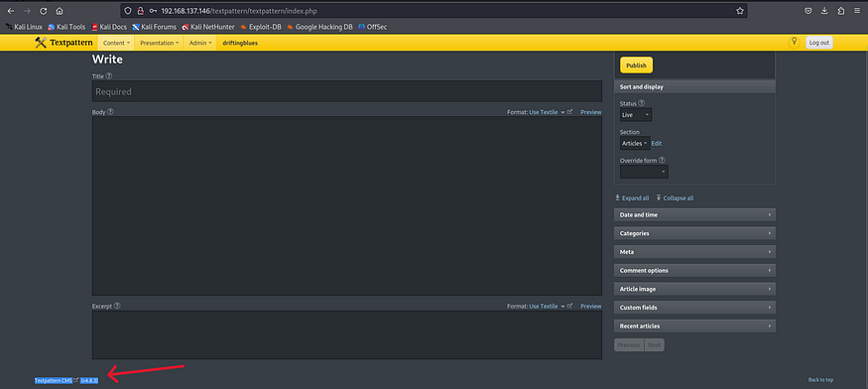
Task: Click the Publish button
Action: (x=636, y=65)
